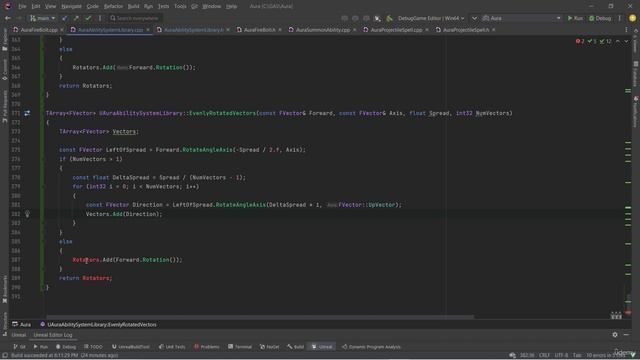Open the File menu
Screen dimensions: 640x360
pos(22,6)
